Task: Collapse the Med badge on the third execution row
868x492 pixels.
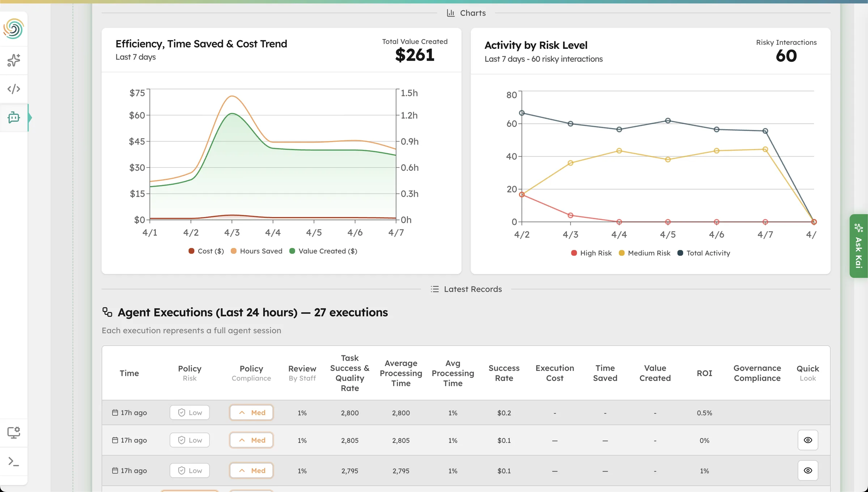Action: (x=251, y=470)
